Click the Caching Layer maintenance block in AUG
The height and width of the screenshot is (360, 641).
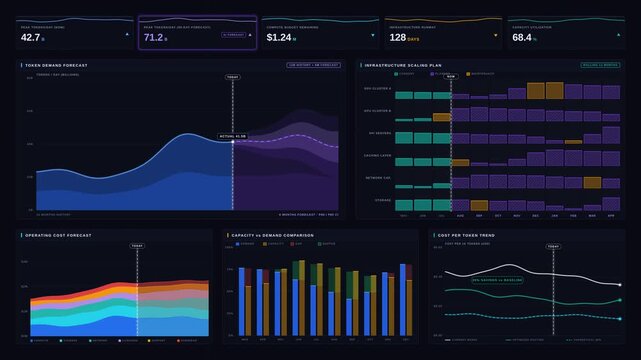click(x=460, y=163)
